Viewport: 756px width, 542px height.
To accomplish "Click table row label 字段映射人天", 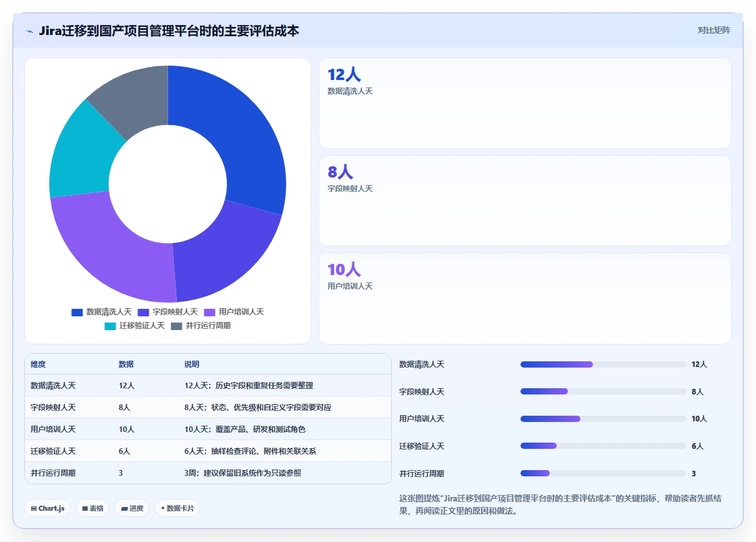I will point(53,408).
